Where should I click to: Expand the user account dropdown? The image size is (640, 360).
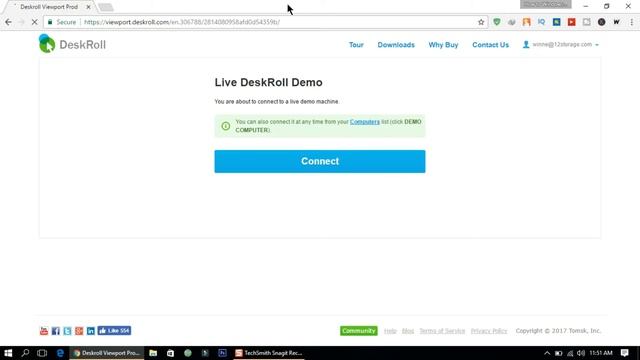click(x=561, y=44)
